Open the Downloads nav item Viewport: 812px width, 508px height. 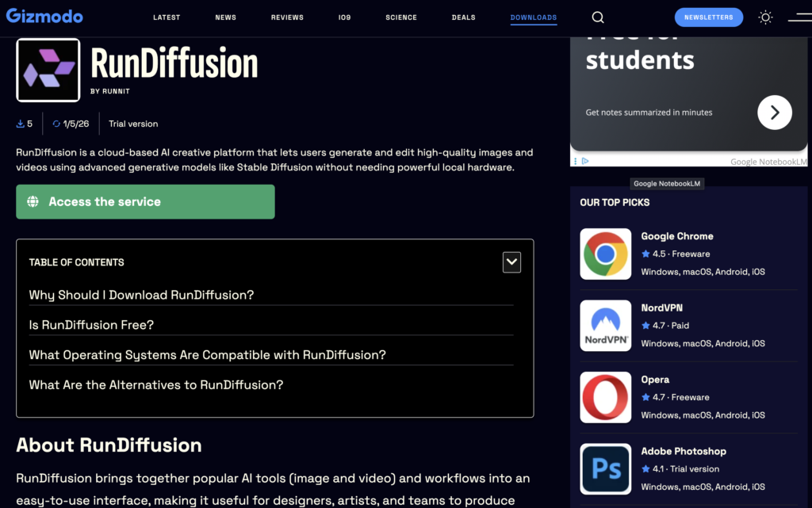(534, 17)
